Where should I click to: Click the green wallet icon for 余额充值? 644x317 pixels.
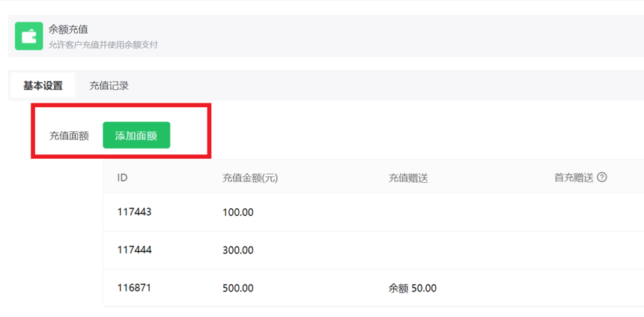pos(29,36)
